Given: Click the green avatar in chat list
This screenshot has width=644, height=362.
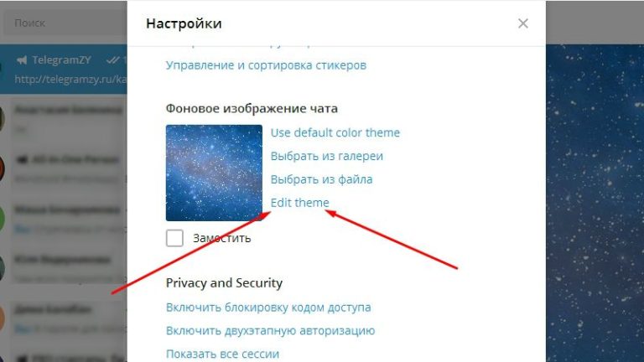Looking at the screenshot, I should (x=2, y=219).
